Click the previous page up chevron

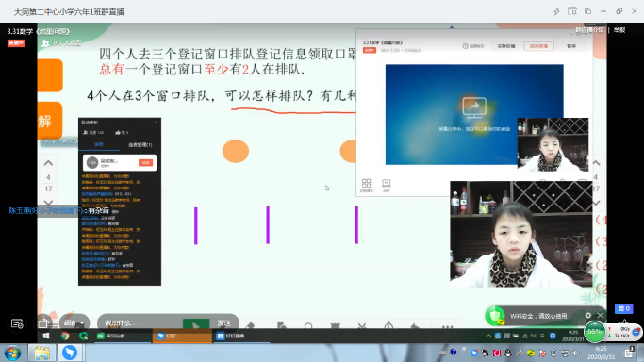(48, 163)
